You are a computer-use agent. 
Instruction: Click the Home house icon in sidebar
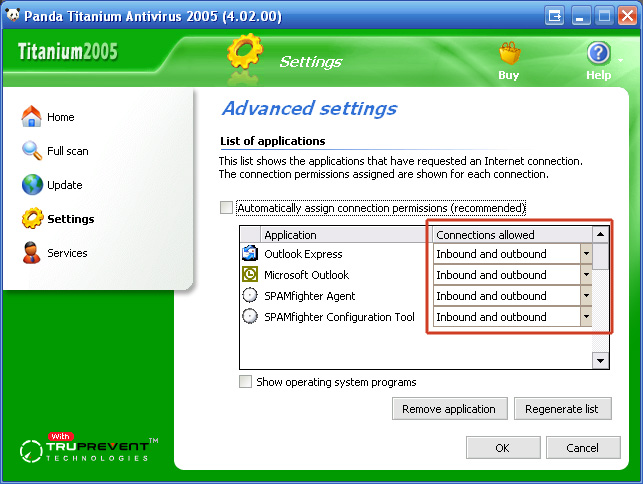coord(32,116)
